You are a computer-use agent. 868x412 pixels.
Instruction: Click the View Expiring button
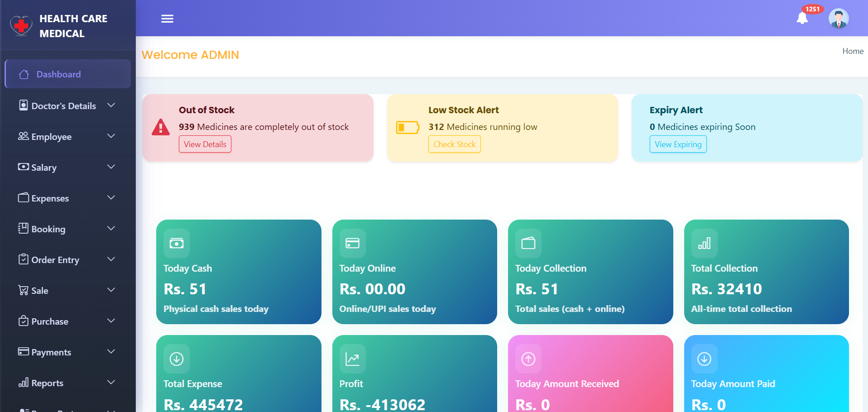[x=678, y=144]
